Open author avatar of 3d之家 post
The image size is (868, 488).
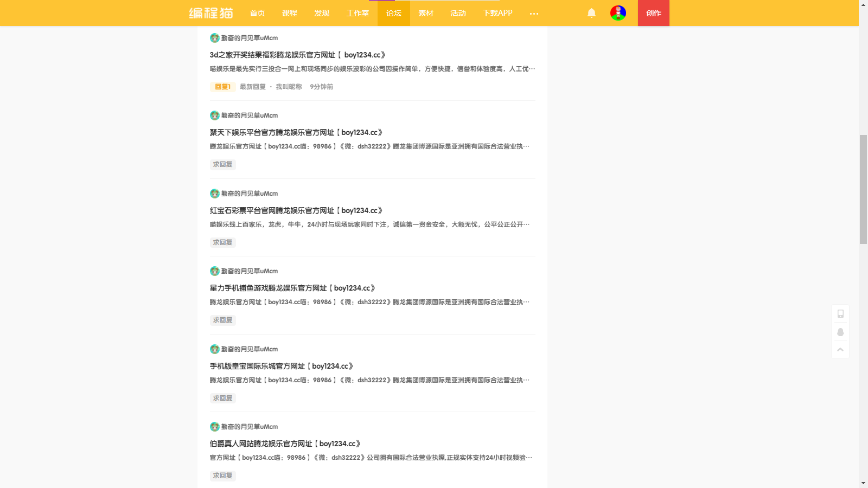pyautogui.click(x=215, y=38)
